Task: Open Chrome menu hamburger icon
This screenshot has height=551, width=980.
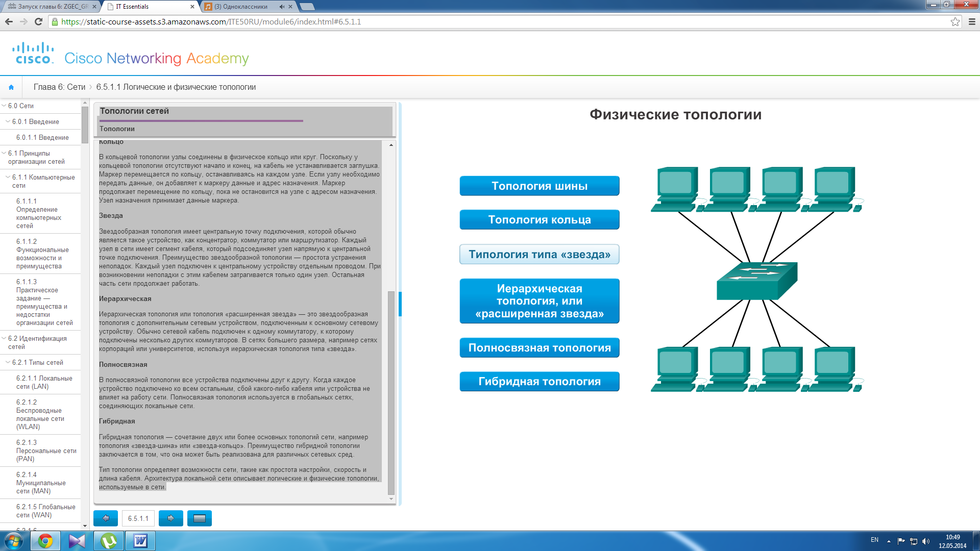Action: (x=972, y=21)
